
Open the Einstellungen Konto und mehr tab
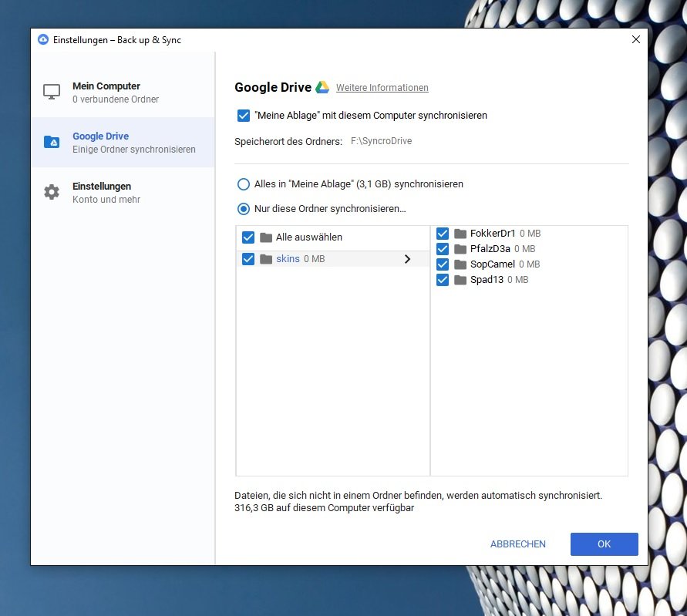click(x=123, y=192)
